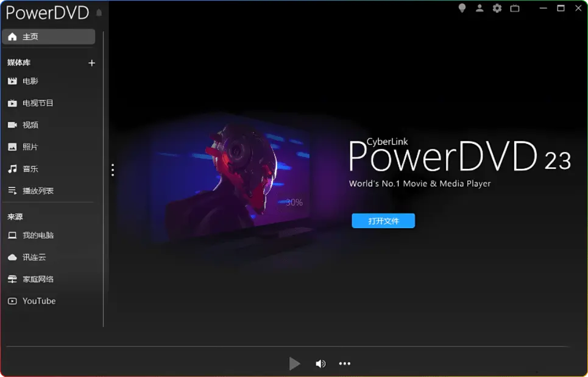Open the lightbulb tips icon
Viewport: 588px width, 377px height.
[x=462, y=9]
